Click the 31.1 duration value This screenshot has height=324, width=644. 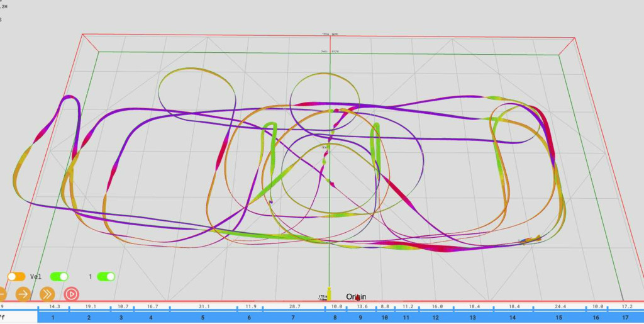(204, 307)
